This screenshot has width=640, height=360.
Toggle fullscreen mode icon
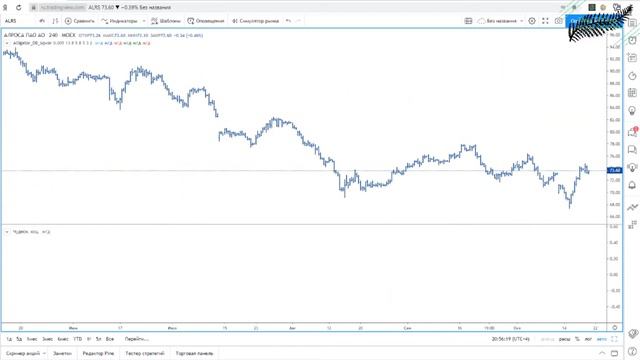tap(545, 21)
